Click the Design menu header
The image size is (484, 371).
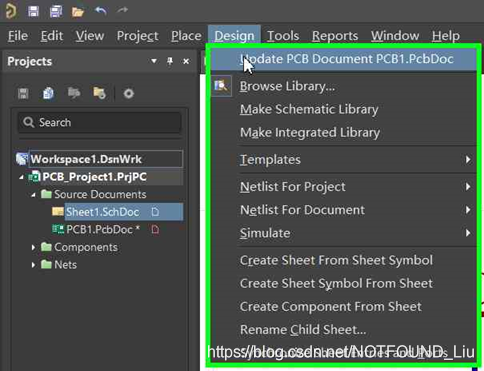[234, 36]
